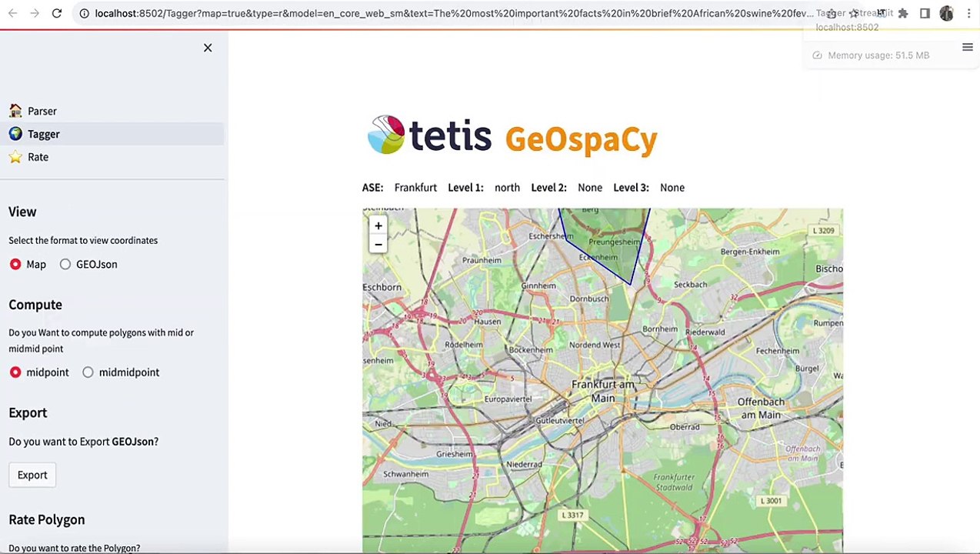Screen dimensions: 980x554
Task: Close the sidebar with the X icon
Action: pos(208,48)
